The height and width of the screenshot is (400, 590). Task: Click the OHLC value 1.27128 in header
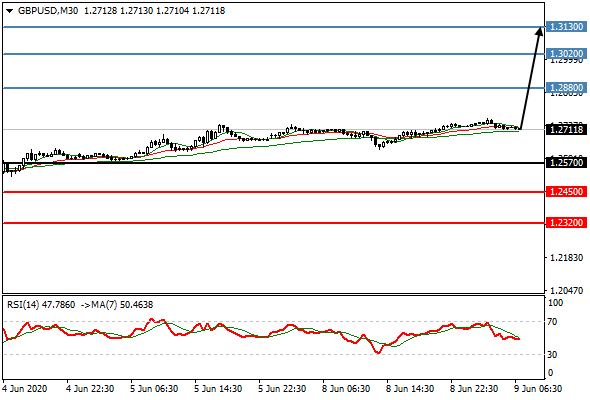[x=100, y=11]
